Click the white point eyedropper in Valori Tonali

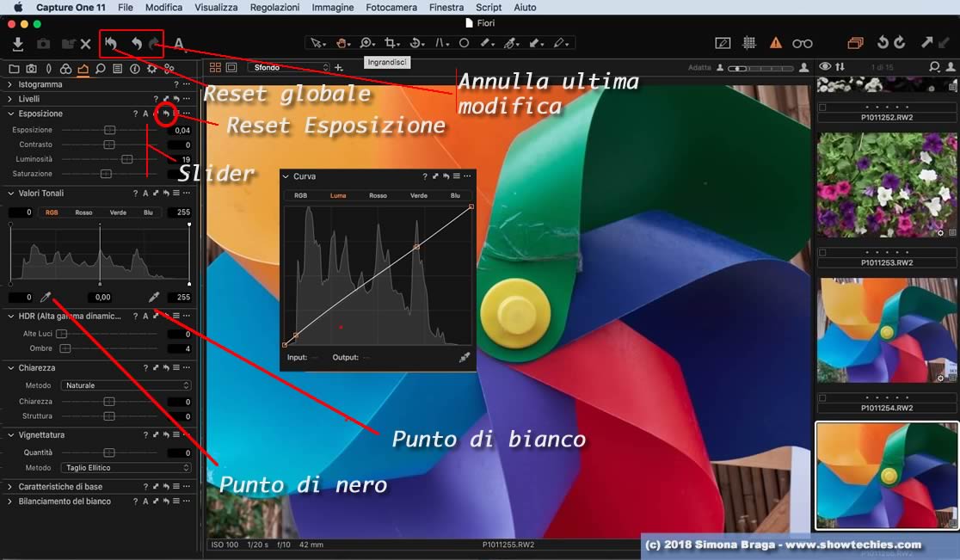pyautogui.click(x=154, y=298)
